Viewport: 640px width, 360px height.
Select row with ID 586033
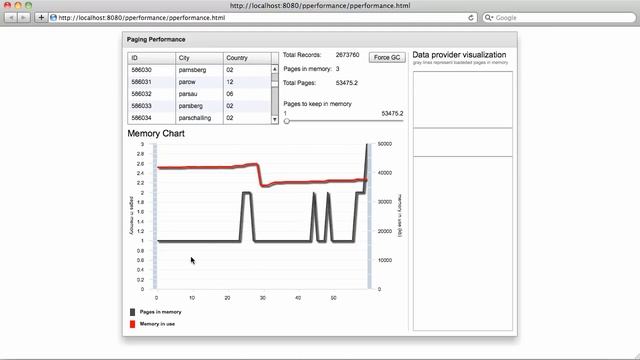tap(200, 106)
